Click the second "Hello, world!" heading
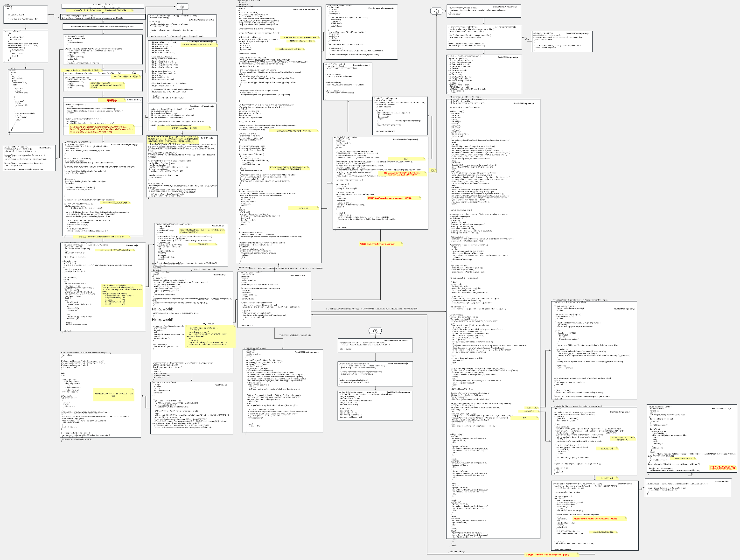Viewport: 740px width, 560px height. point(162,320)
